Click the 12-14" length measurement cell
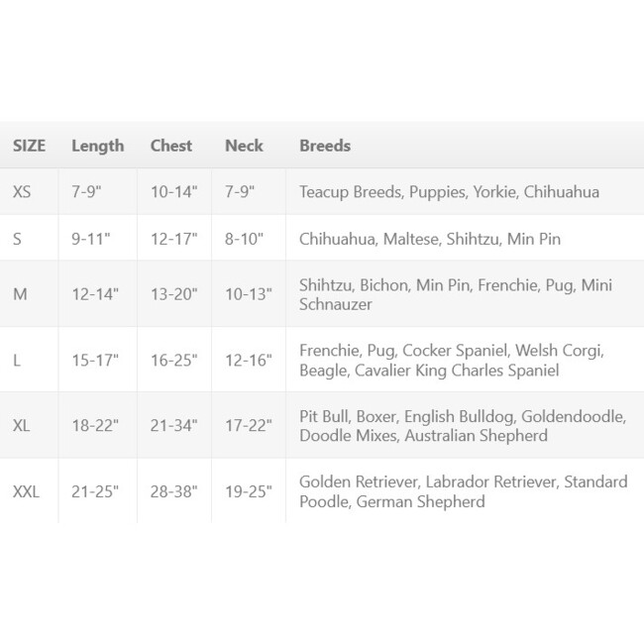Image resolution: width=644 pixels, height=644 pixels. click(x=98, y=294)
